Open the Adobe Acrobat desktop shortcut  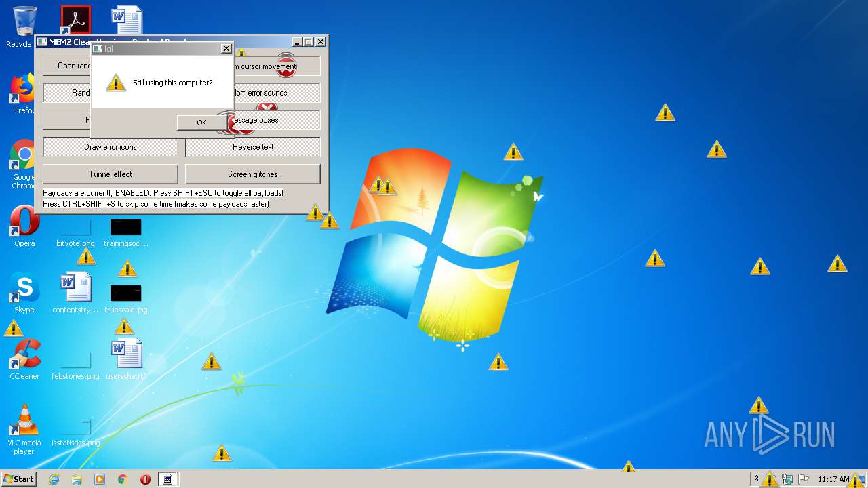pyautogui.click(x=75, y=20)
